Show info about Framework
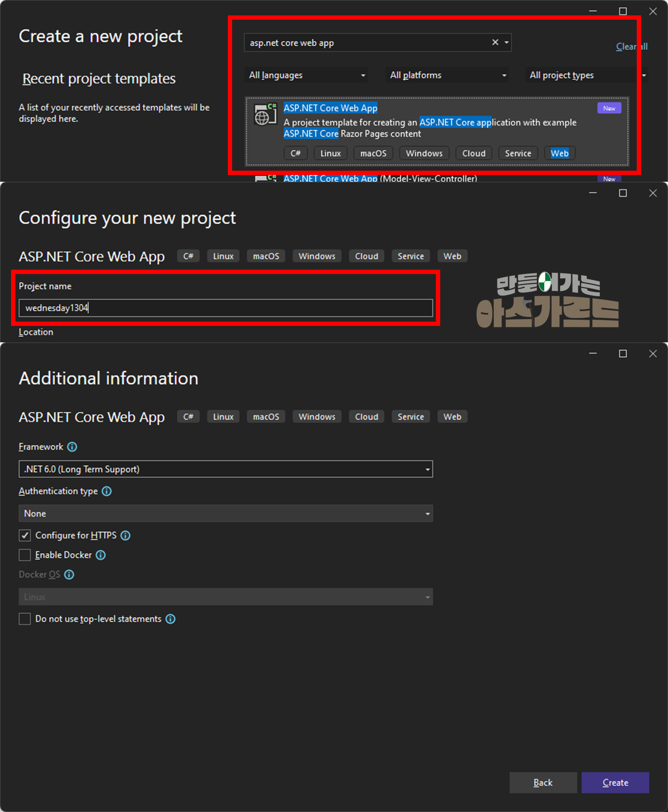The height and width of the screenshot is (812, 668). click(x=72, y=447)
